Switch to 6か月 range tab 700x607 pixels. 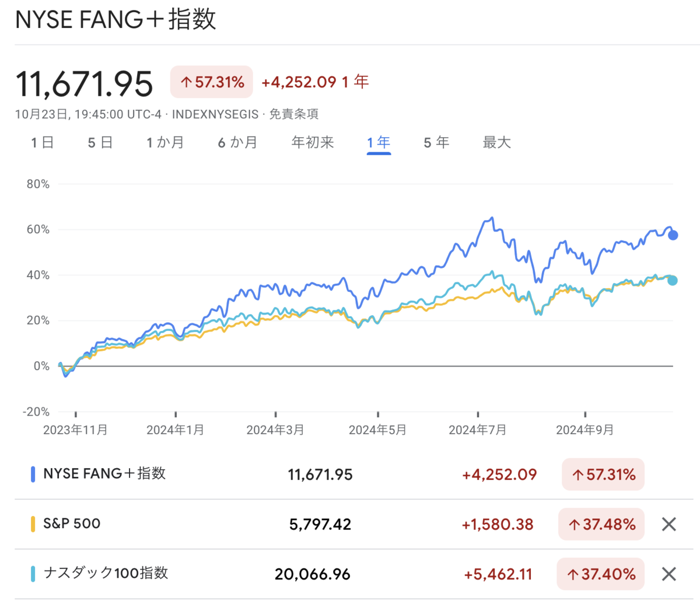[237, 142]
